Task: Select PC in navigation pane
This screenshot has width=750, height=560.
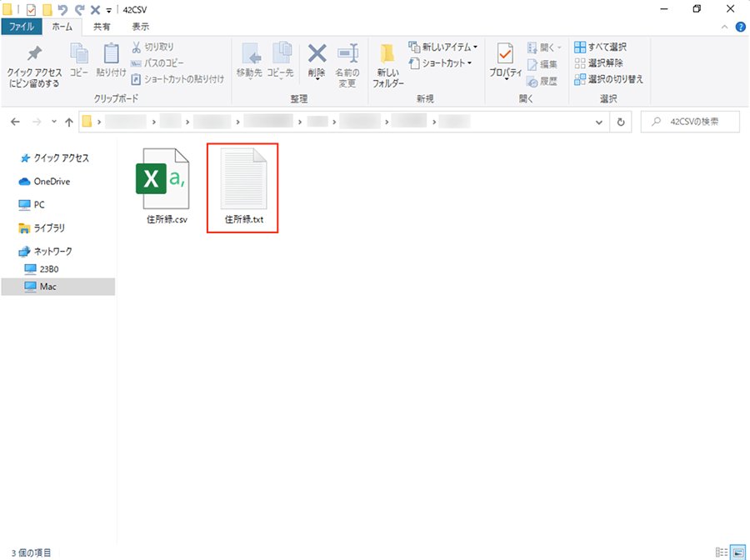Action: pos(32,205)
